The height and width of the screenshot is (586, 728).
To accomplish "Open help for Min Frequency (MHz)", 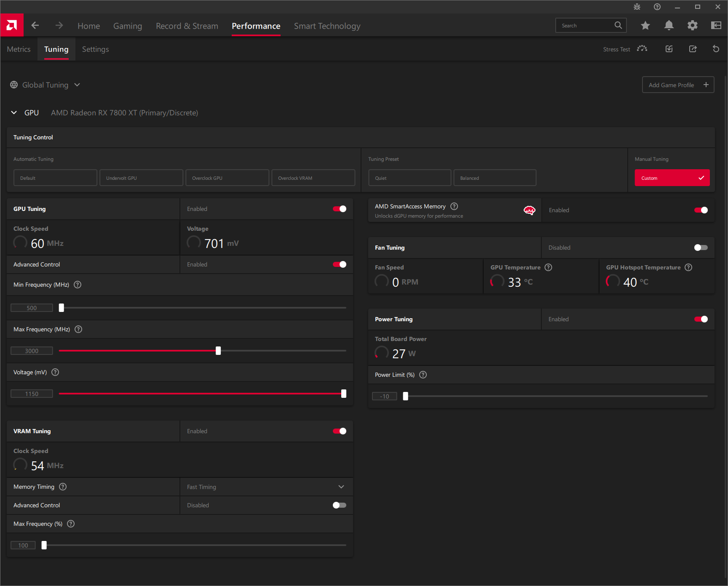I will pos(78,285).
